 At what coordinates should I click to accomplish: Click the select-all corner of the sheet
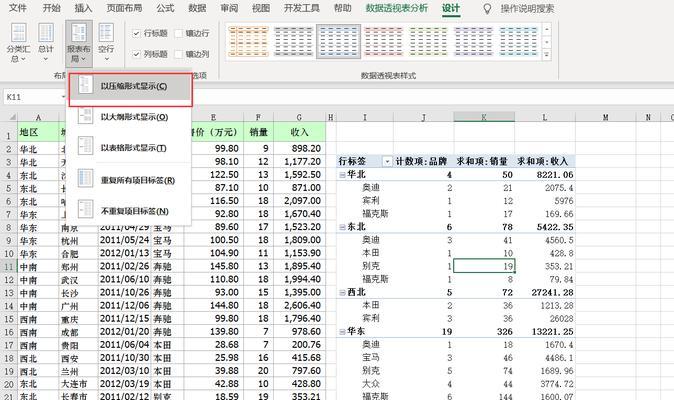point(12,117)
